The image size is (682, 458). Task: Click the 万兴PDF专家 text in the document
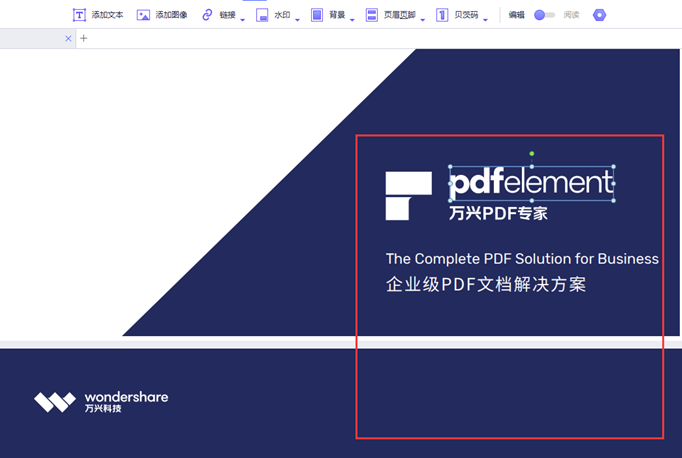coord(498,213)
